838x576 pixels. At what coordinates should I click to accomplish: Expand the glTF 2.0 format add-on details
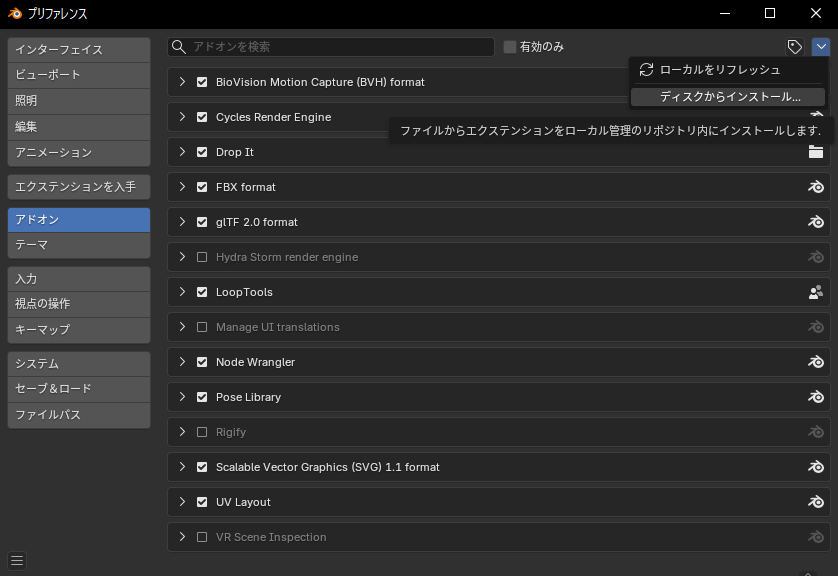point(182,222)
